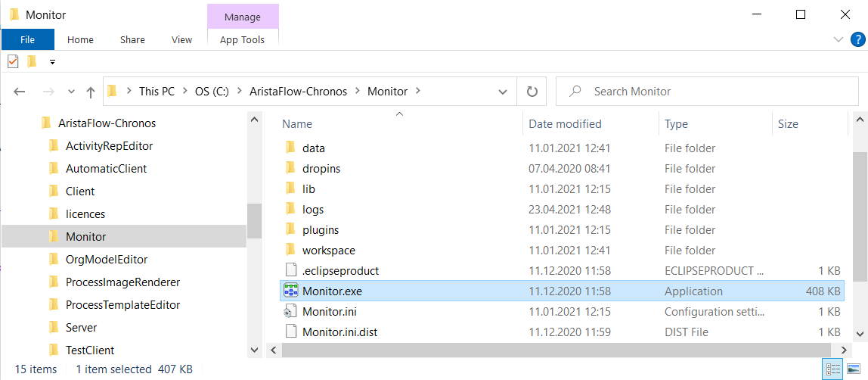Select the ProcessTemplateEditor folder in tree
This screenshot has height=380, width=868.
click(122, 304)
